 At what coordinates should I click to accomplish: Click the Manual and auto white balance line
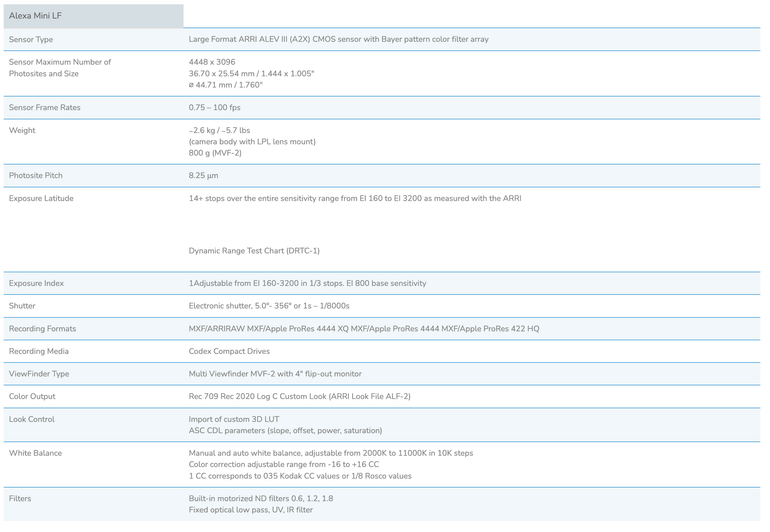[x=331, y=453]
